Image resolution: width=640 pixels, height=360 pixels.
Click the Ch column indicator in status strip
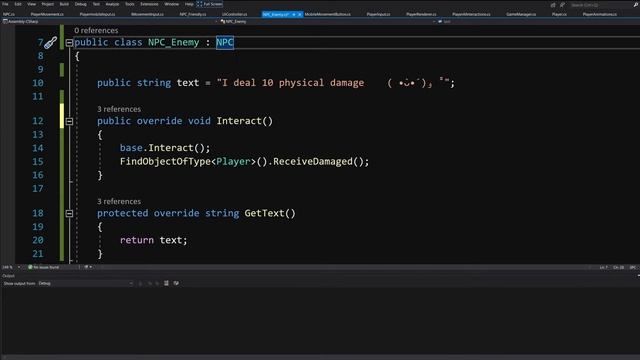618,267
